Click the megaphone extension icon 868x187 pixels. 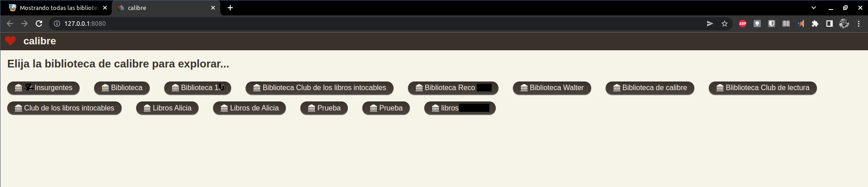[801, 24]
